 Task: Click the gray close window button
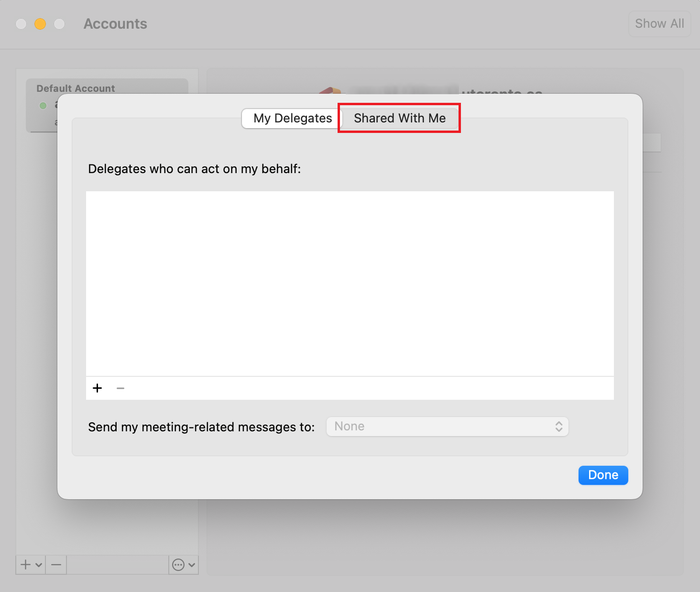[21, 24]
